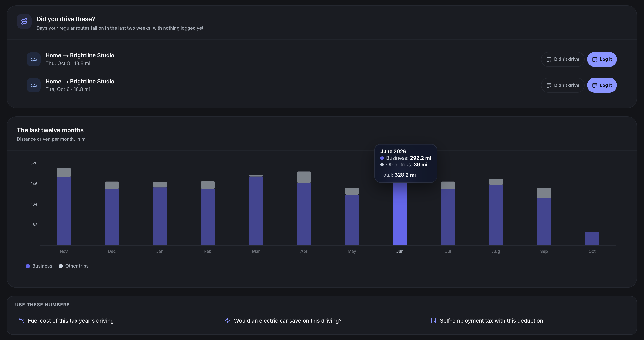The image size is (644, 340).
Task: Log the Thu, Oct 8 trip
Action: (x=602, y=59)
